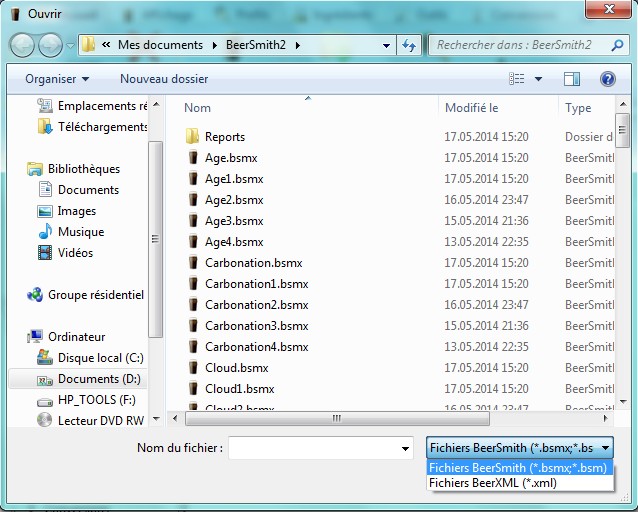Choose Fichiers BeerSmith (*.bsmx;*.bsm) option
638x512 pixels.
(518, 467)
